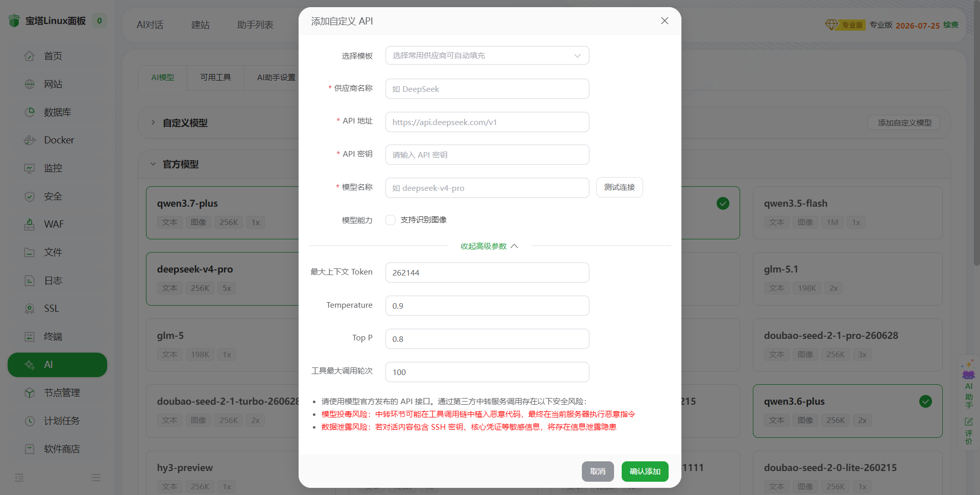Click the Top P field showing 0.8

pyautogui.click(x=487, y=339)
